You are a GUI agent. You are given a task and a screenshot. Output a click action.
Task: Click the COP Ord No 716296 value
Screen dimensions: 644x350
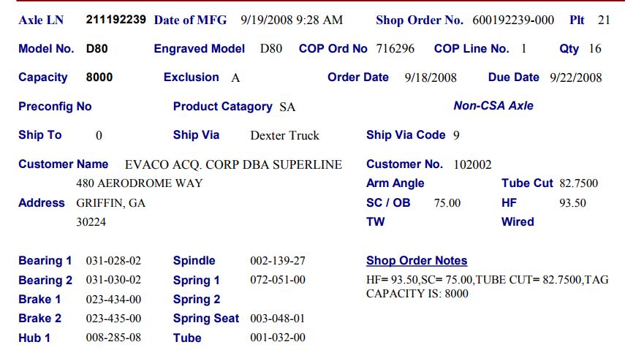395,49
